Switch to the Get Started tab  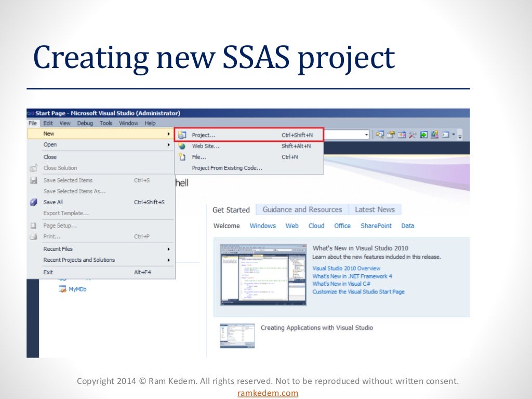(x=231, y=210)
